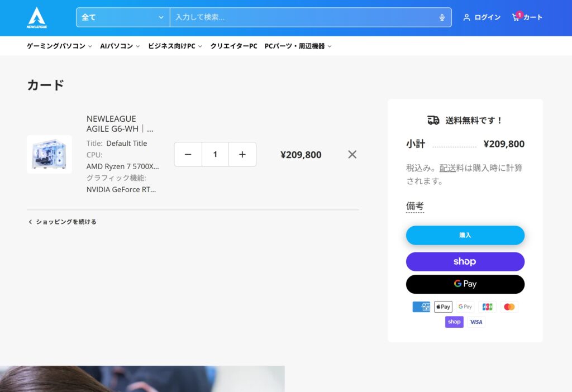The height and width of the screenshot is (392, 572).
Task: Click the small Google Pay payment icon
Action: tap(465, 307)
